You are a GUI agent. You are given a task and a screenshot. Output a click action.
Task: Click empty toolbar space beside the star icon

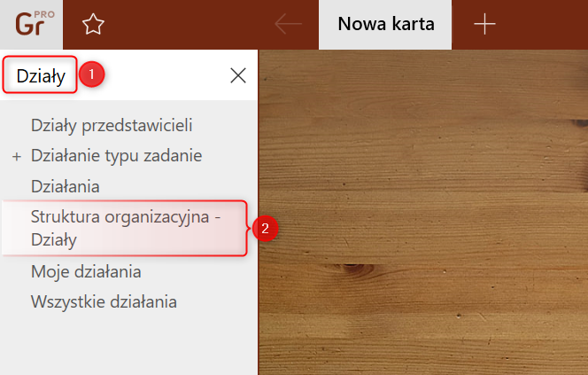(x=188, y=25)
